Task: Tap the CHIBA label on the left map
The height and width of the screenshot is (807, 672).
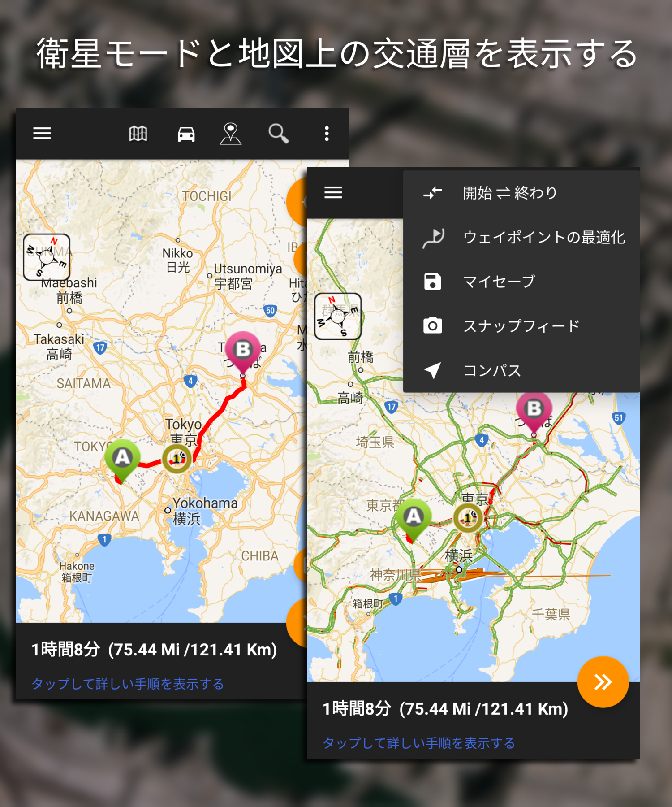Action: click(260, 556)
